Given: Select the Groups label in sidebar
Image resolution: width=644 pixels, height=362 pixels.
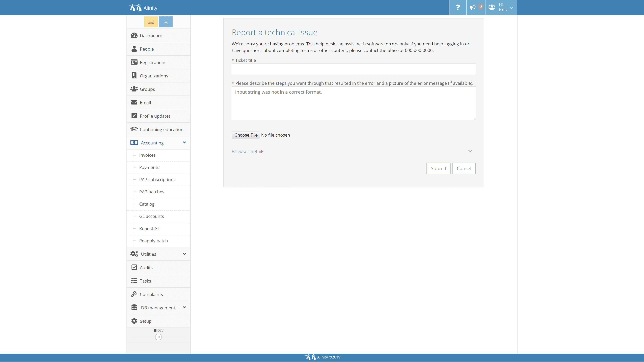Looking at the screenshot, I should (147, 89).
